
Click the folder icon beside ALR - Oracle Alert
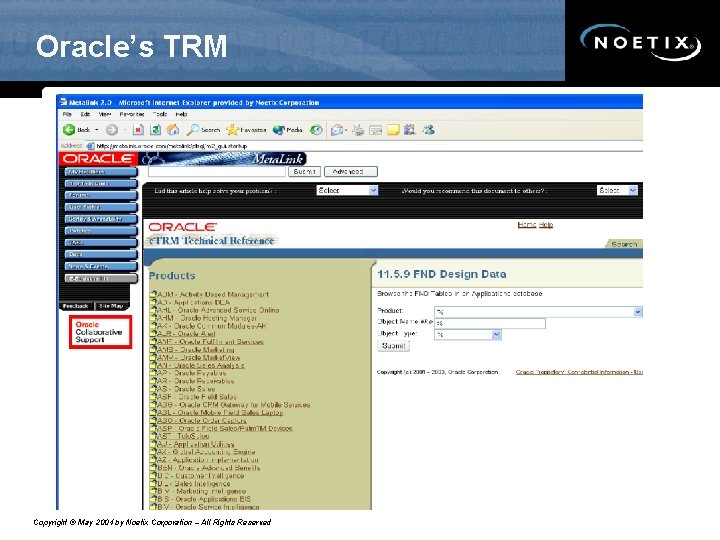pyautogui.click(x=153, y=333)
